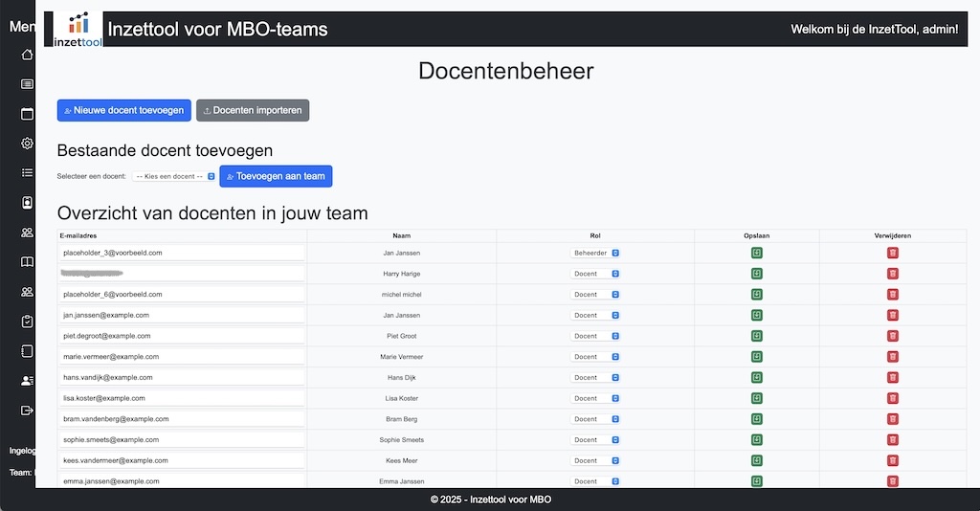Image resolution: width=980 pixels, height=511 pixels.
Task: Click the clipboard icon in the sidebar menu
Action: 27,322
